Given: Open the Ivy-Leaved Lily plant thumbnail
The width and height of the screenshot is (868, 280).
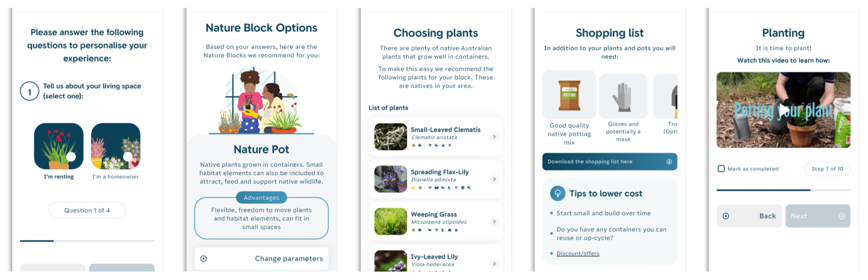Looking at the screenshot, I should pos(390,261).
